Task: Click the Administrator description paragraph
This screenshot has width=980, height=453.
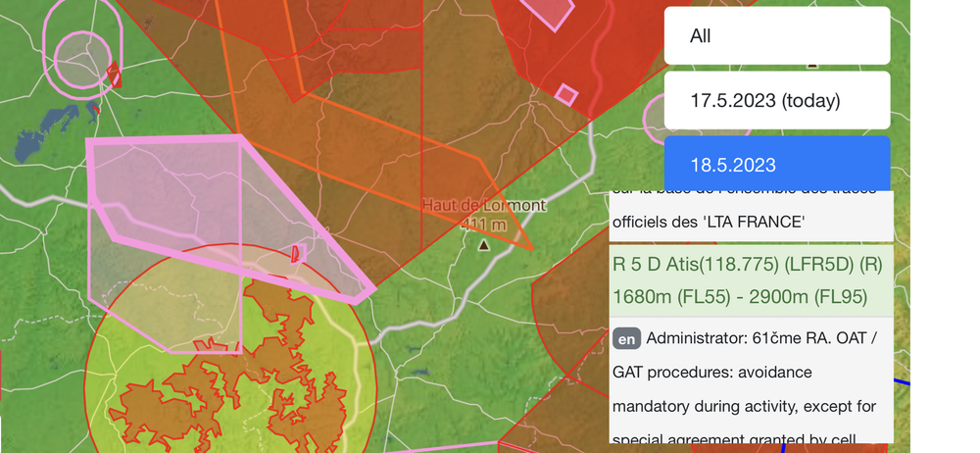Action: 752,380
